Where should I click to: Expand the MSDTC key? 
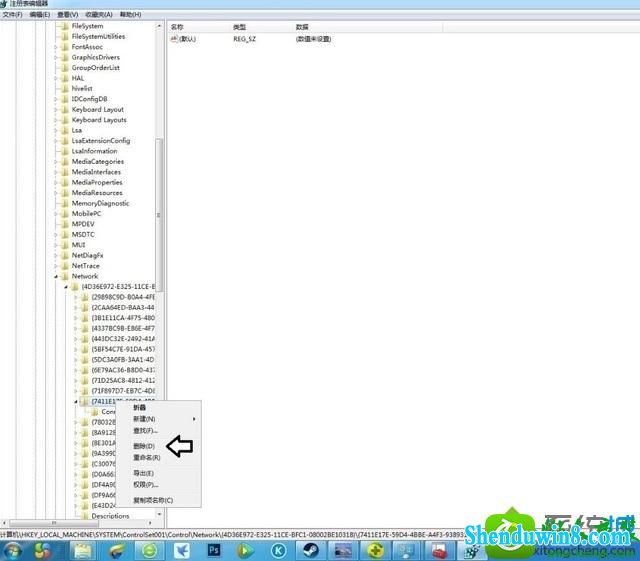point(56,234)
